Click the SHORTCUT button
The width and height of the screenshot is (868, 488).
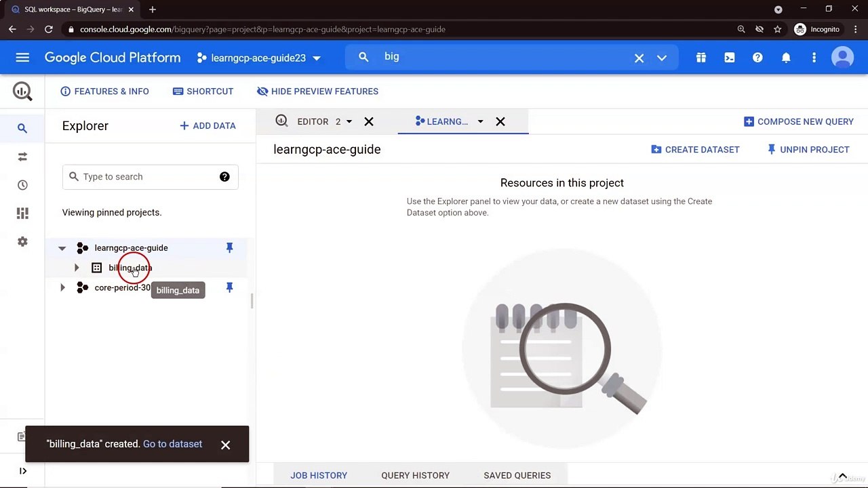coord(203,91)
